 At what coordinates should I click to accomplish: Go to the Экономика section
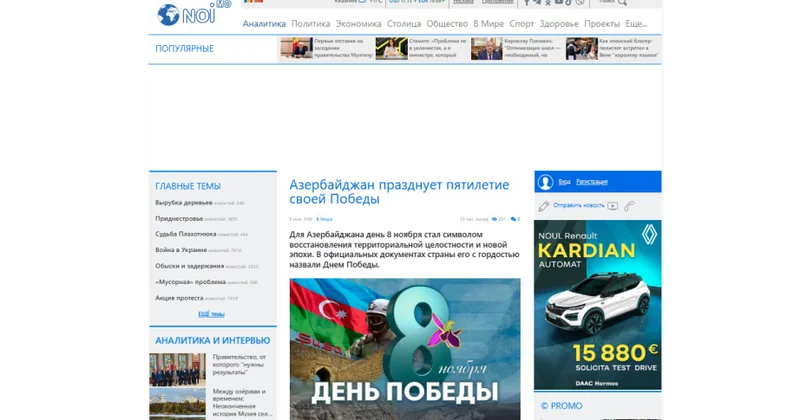pyautogui.click(x=358, y=23)
